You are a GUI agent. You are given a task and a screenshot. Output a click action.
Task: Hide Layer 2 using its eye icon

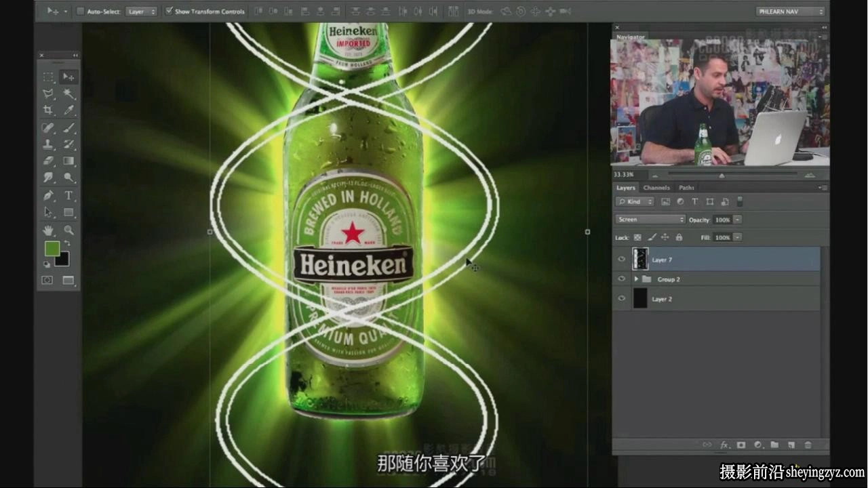(622, 299)
